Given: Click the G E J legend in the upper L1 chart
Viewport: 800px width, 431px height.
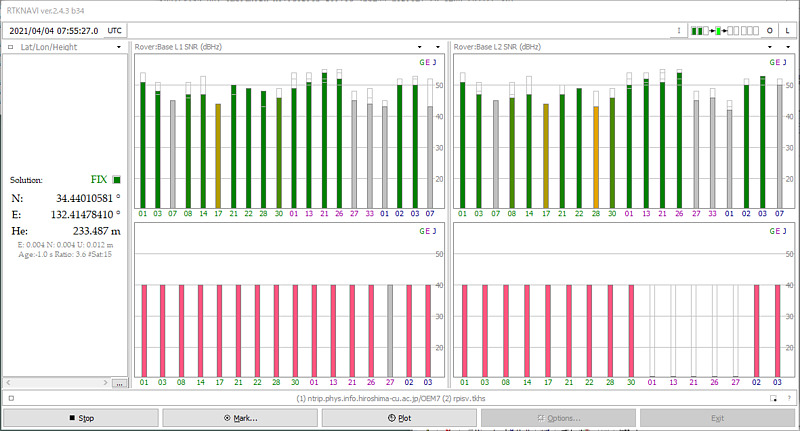Looking at the screenshot, I should (x=428, y=62).
